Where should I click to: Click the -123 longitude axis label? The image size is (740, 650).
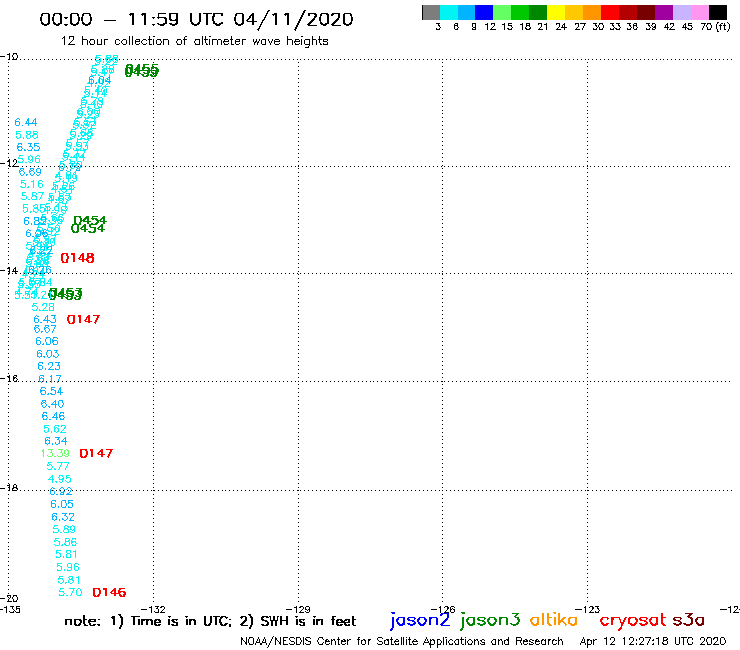pyautogui.click(x=588, y=609)
